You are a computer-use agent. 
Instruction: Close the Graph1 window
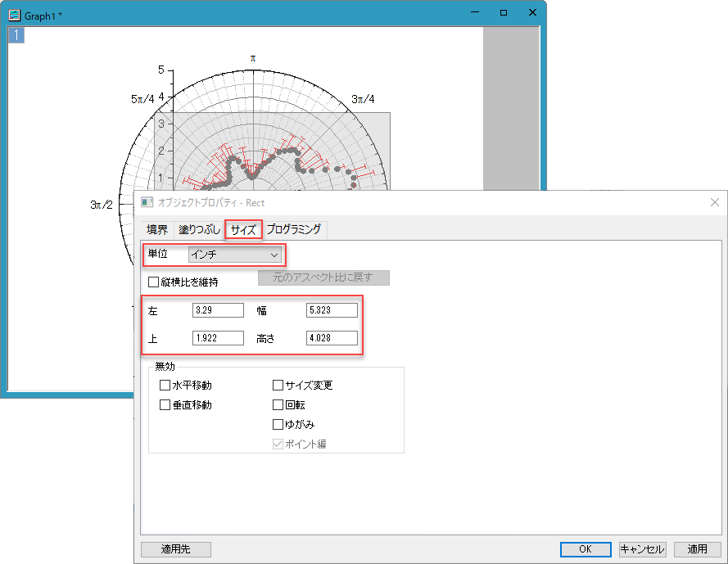tap(532, 12)
